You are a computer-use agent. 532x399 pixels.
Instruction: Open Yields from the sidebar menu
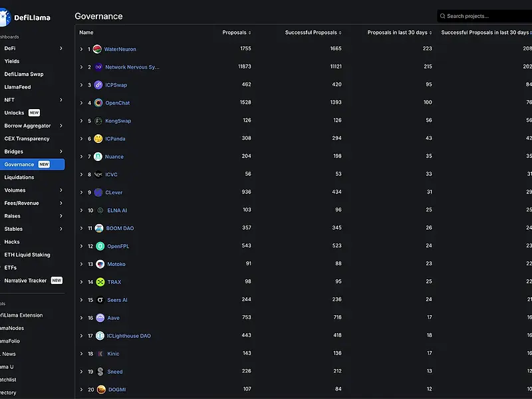click(x=12, y=61)
